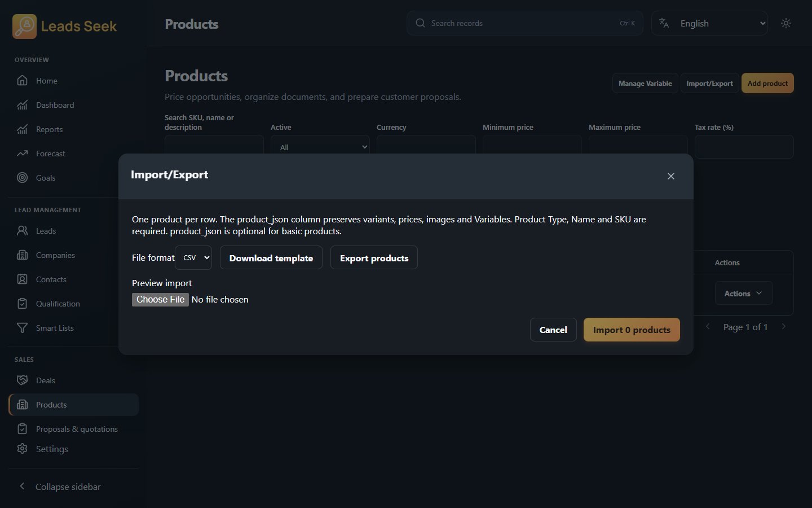Close the Import/Export dialog with X
Image resolution: width=812 pixels, height=508 pixels.
click(x=671, y=176)
